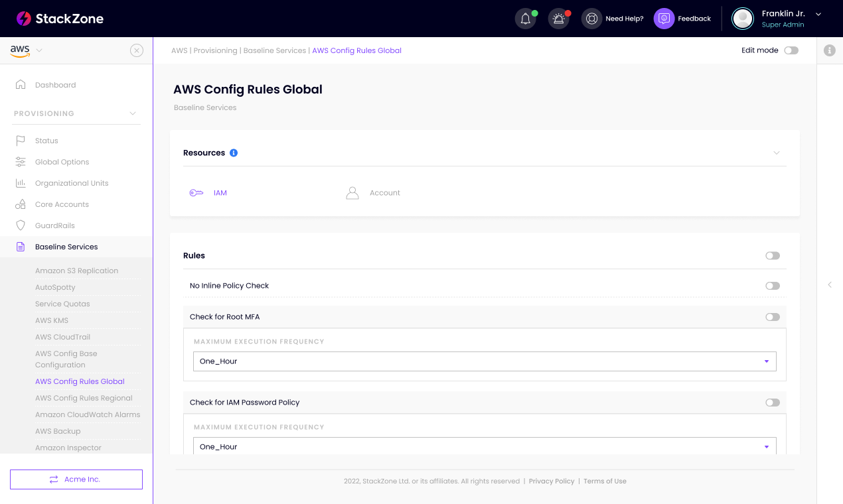This screenshot has height=504, width=843.
Task: Open AWS Backup submenu item
Action: (x=58, y=431)
